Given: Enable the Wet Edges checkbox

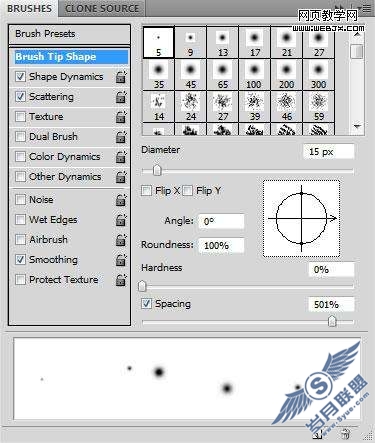Looking at the screenshot, I should click(x=20, y=220).
